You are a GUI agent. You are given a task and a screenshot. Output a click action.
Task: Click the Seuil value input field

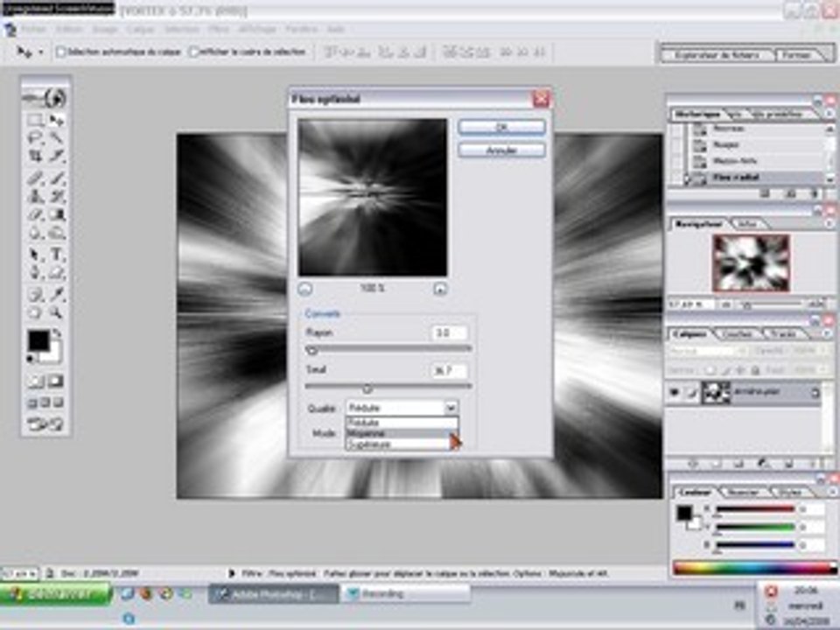[449, 370]
